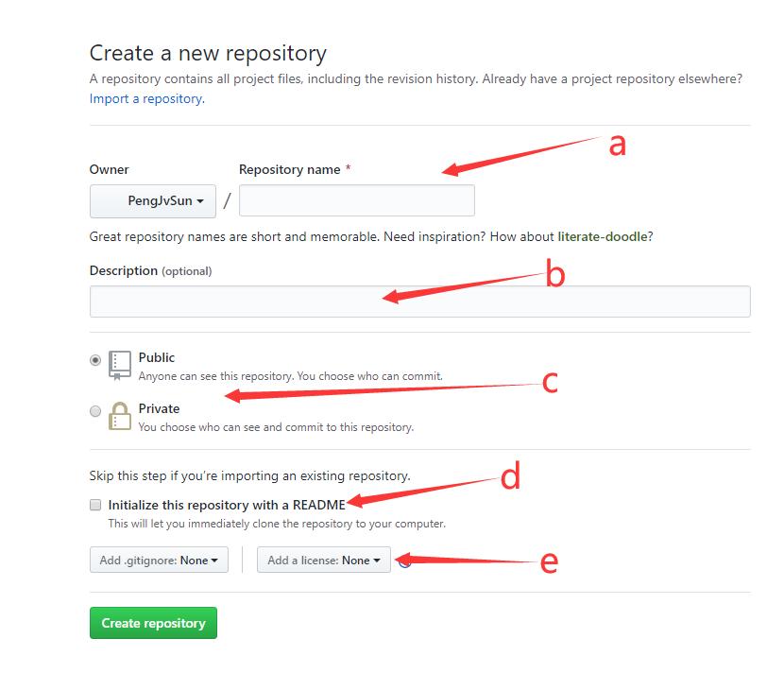Check Initialize this repository with a README
This screenshot has height=673, width=784.
tap(94, 505)
